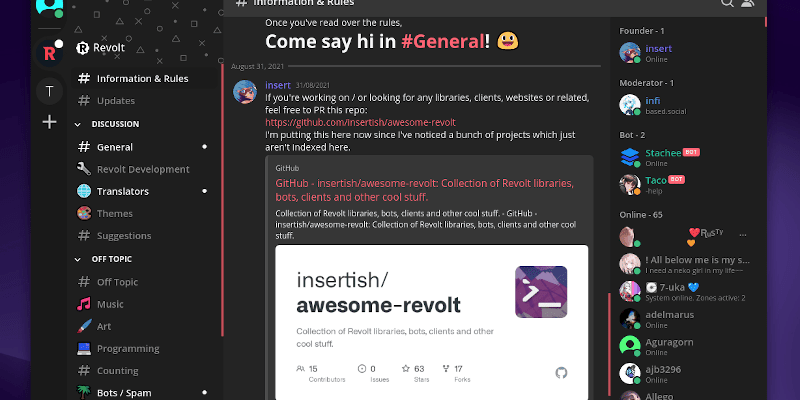This screenshot has width=800, height=400.
Task: Click the awesome-revolt terminal logo in preview
Action: click(541, 292)
